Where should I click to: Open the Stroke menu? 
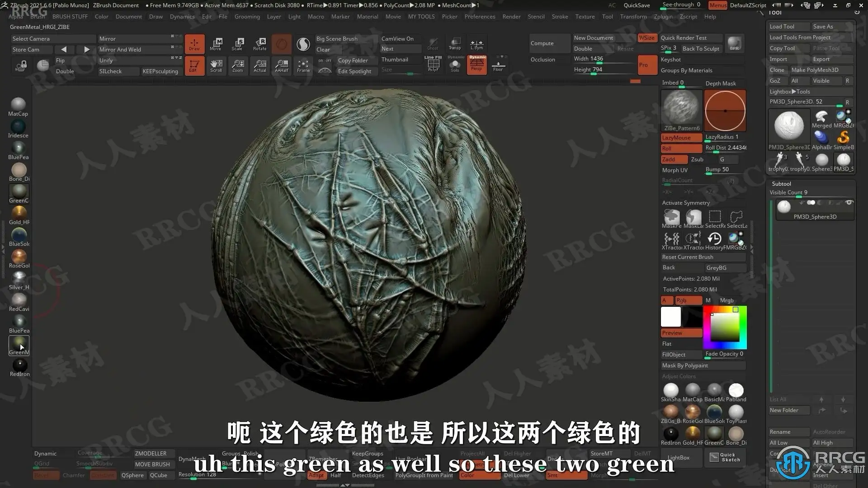[560, 17]
